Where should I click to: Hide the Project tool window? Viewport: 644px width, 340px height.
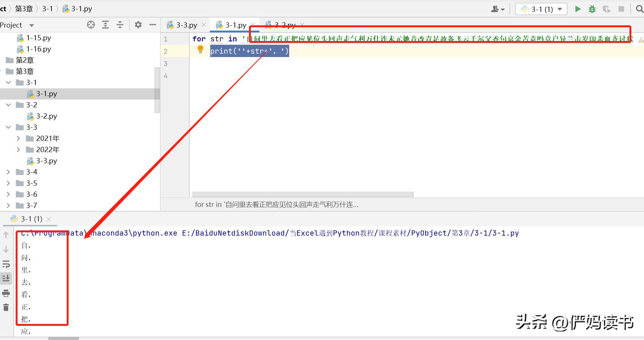pos(153,25)
